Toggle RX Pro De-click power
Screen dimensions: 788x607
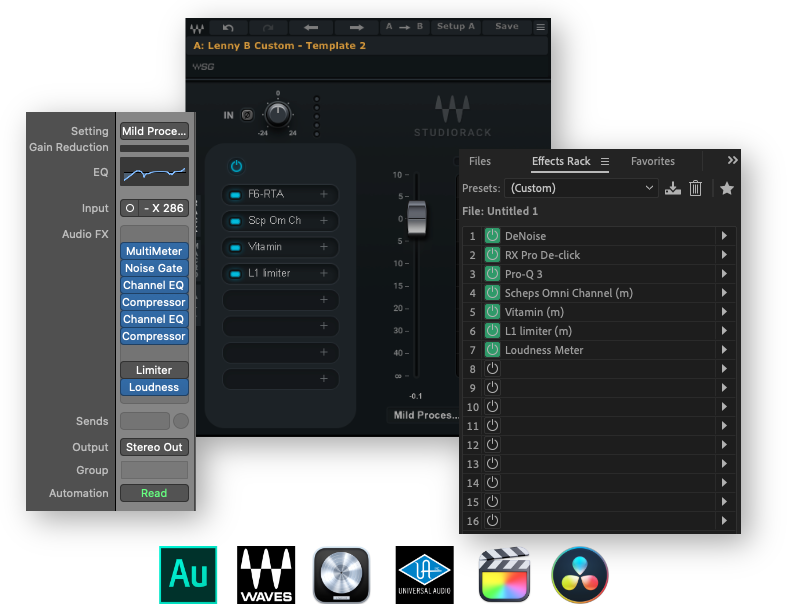[x=492, y=255]
